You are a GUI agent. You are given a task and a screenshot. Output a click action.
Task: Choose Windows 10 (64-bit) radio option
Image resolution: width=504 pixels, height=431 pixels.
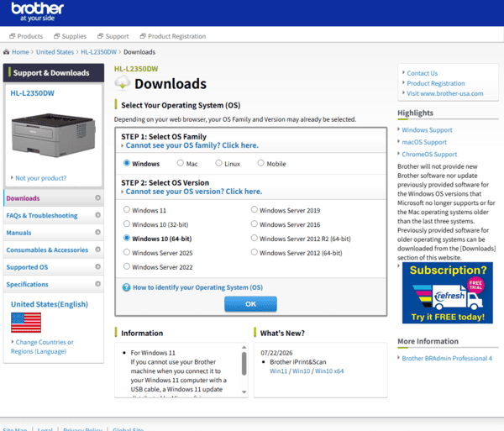click(127, 238)
